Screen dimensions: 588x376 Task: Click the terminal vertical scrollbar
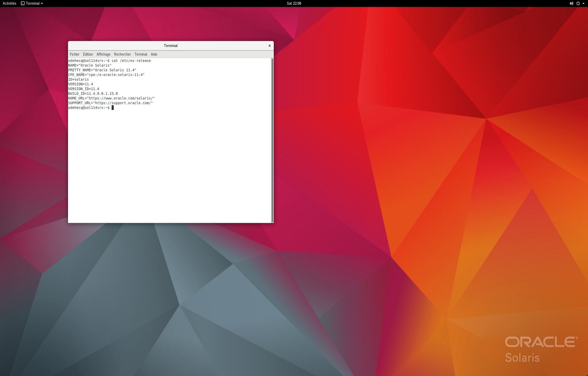pyautogui.click(x=272, y=140)
